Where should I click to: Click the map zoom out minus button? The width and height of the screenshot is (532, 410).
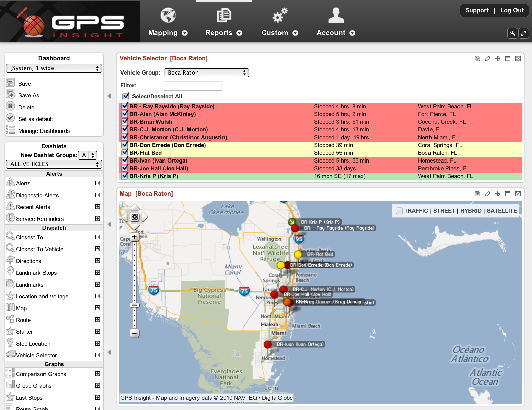coord(135,333)
